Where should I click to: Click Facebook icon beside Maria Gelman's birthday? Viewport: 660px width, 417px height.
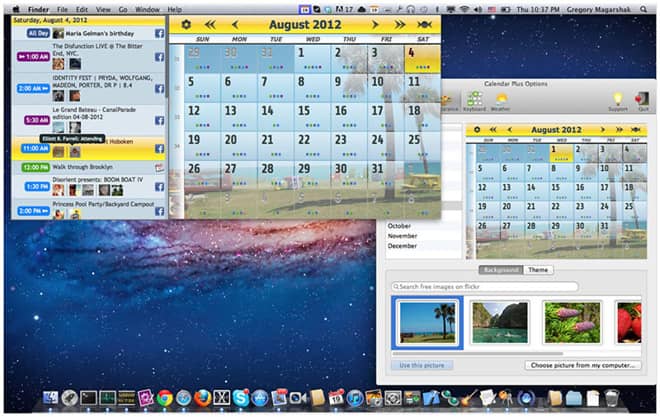pos(158,33)
